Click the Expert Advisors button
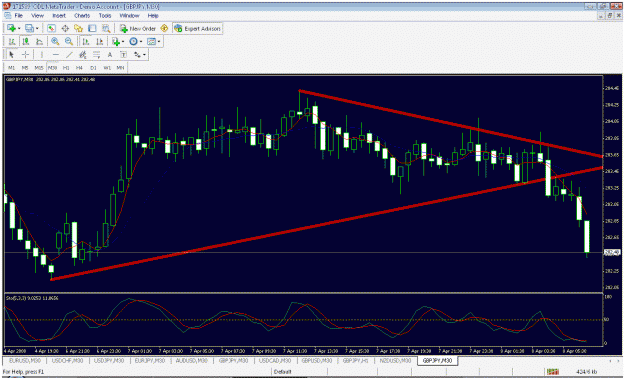Image resolution: width=625 pixels, height=378 pixels. (198, 28)
